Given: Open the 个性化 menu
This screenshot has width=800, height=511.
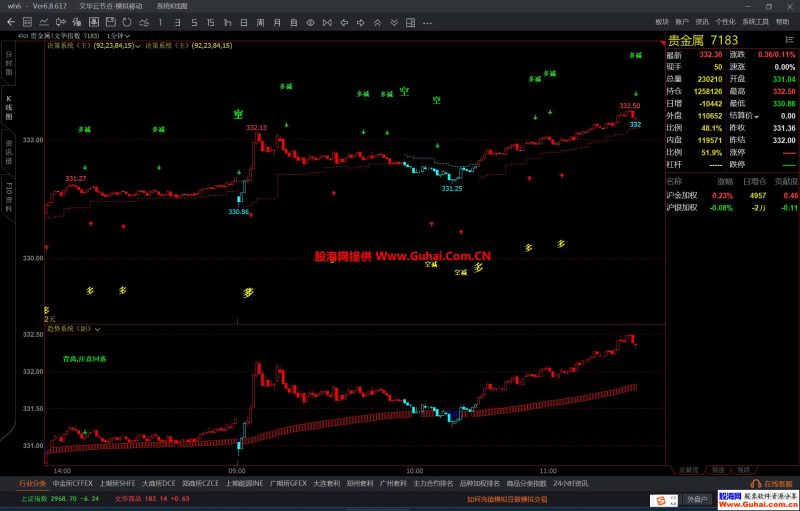Looking at the screenshot, I should point(725,22).
